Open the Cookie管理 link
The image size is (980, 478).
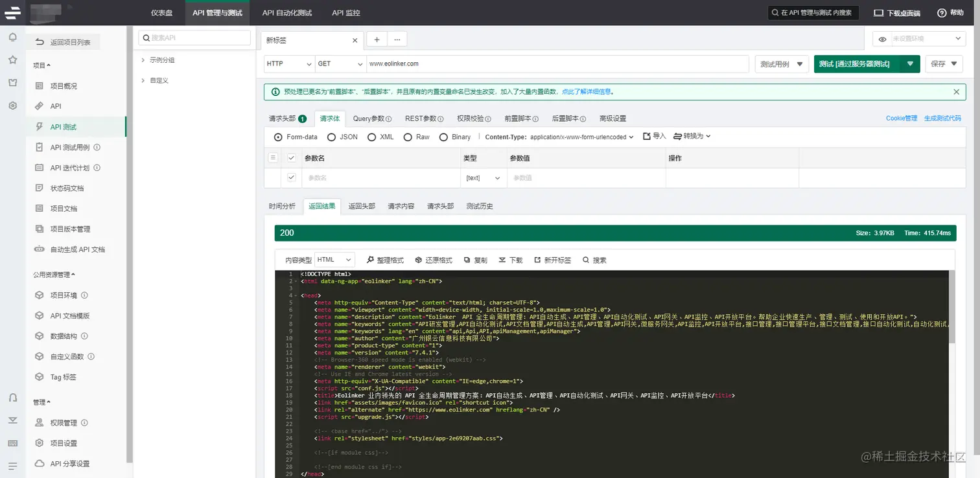(x=902, y=119)
